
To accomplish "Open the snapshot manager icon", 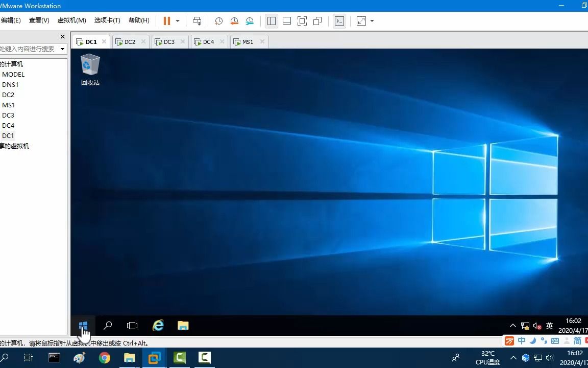I will pyautogui.click(x=250, y=21).
